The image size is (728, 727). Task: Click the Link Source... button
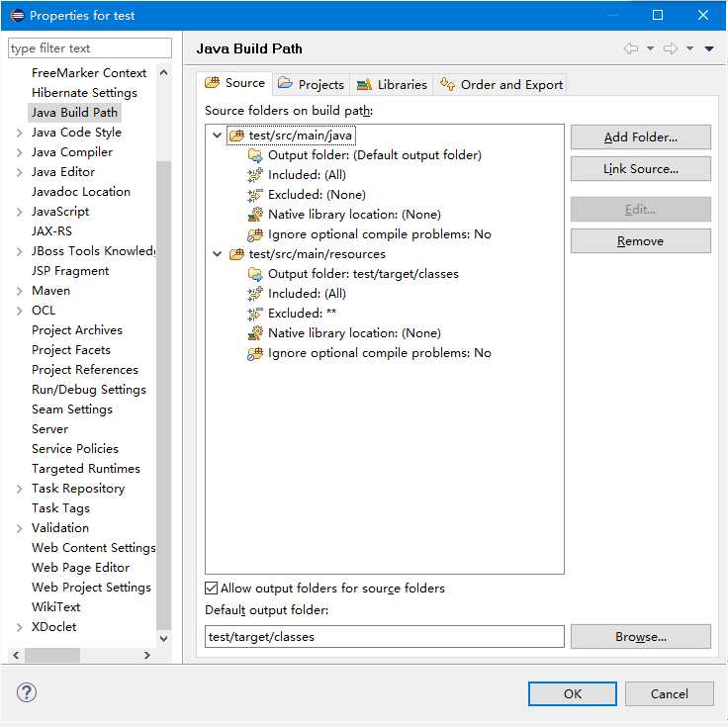[640, 168]
